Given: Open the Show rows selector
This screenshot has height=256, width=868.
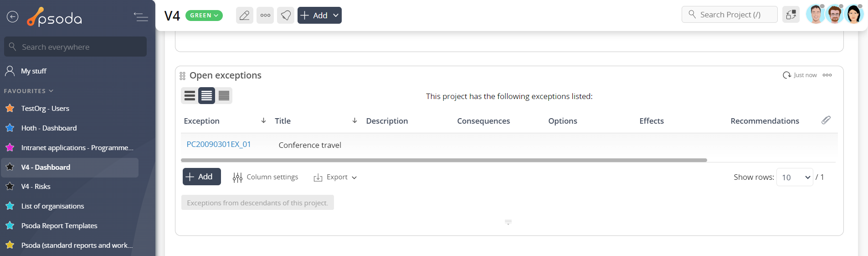Looking at the screenshot, I should coord(795,177).
